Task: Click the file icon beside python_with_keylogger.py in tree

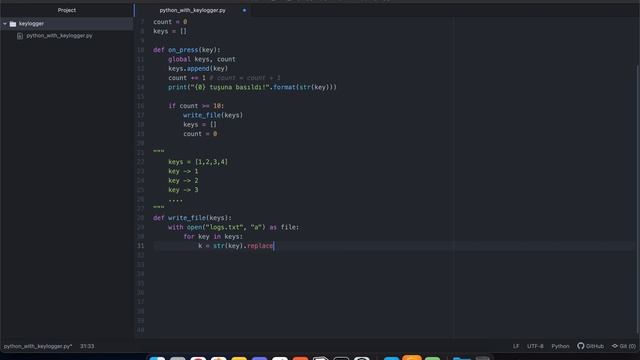Action: click(20, 36)
